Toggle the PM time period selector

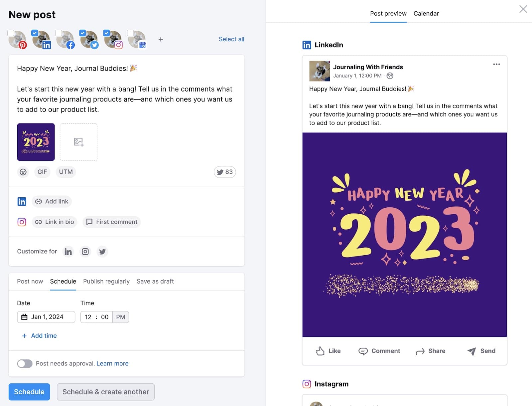coord(121,317)
